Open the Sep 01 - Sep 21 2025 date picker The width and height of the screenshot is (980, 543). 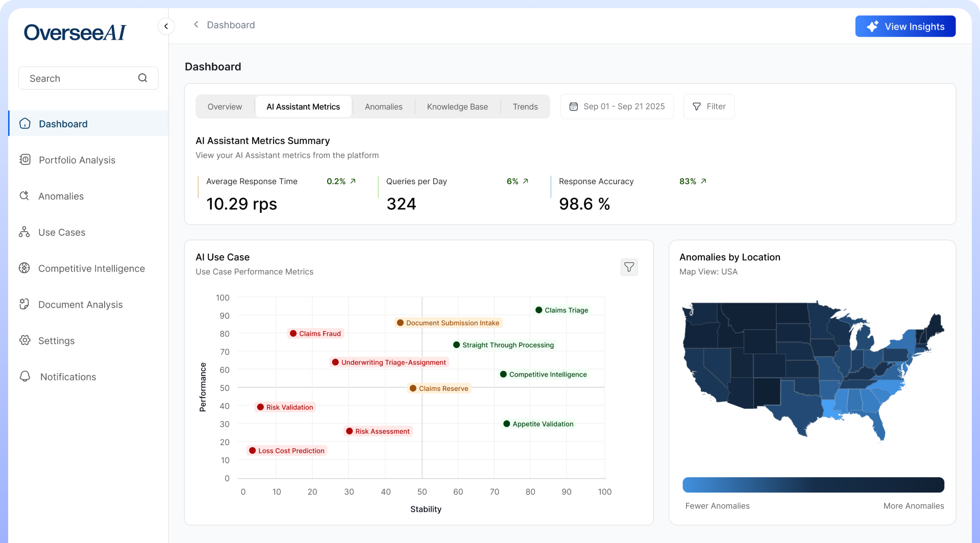pyautogui.click(x=617, y=107)
